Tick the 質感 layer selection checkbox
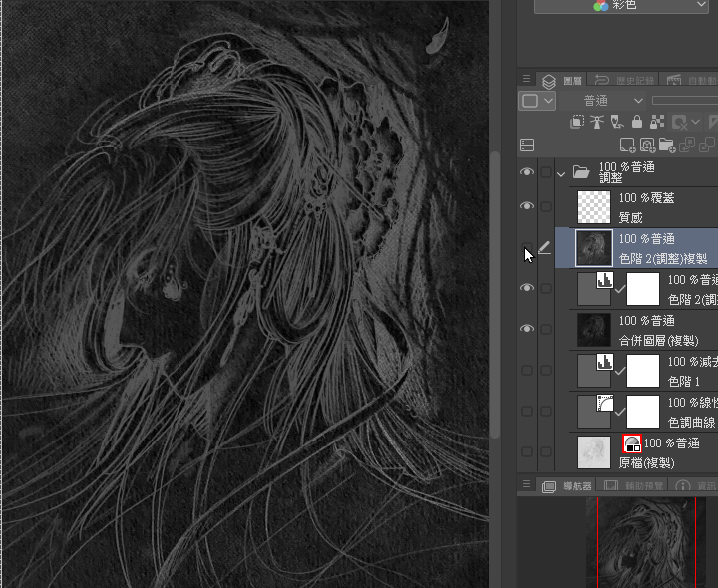Viewport: 718px width, 588px height. [x=545, y=206]
